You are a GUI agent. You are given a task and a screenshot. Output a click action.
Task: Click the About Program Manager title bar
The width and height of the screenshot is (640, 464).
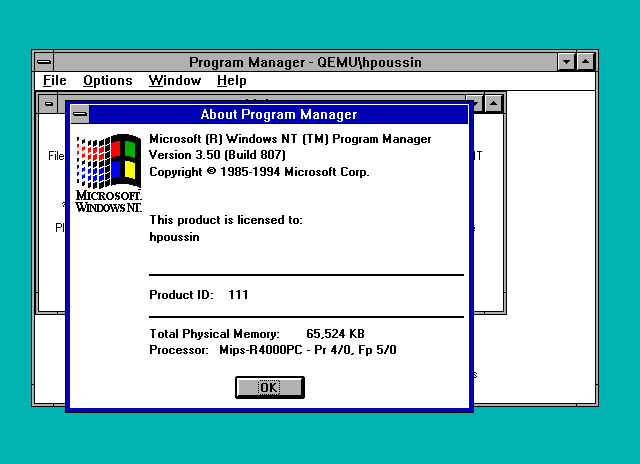[x=279, y=114]
